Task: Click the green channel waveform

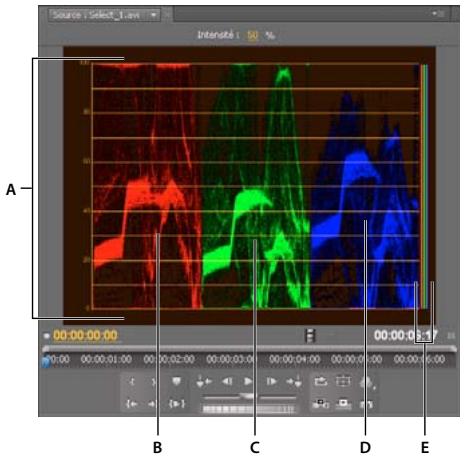Action: 256,186
